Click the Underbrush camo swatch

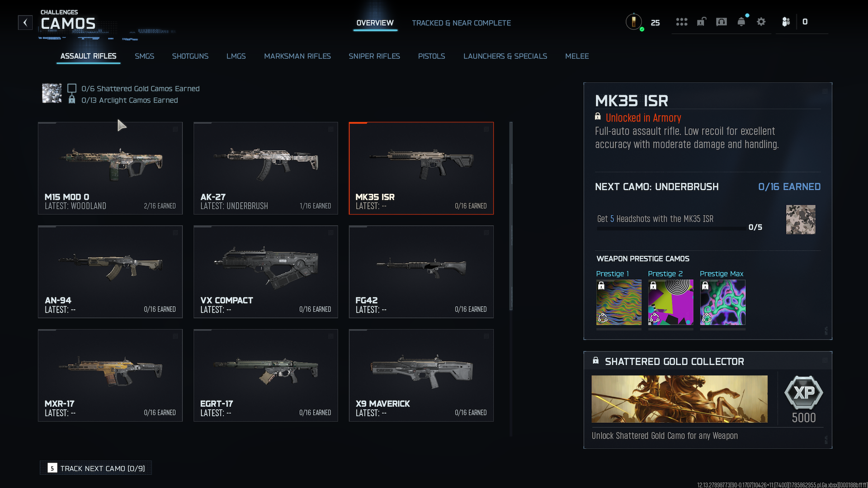801,220
